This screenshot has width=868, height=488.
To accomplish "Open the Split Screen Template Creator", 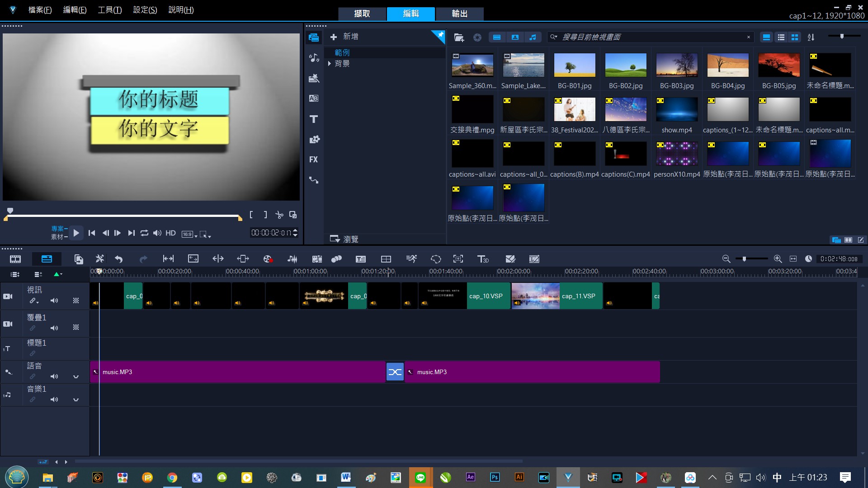I will coord(386,259).
